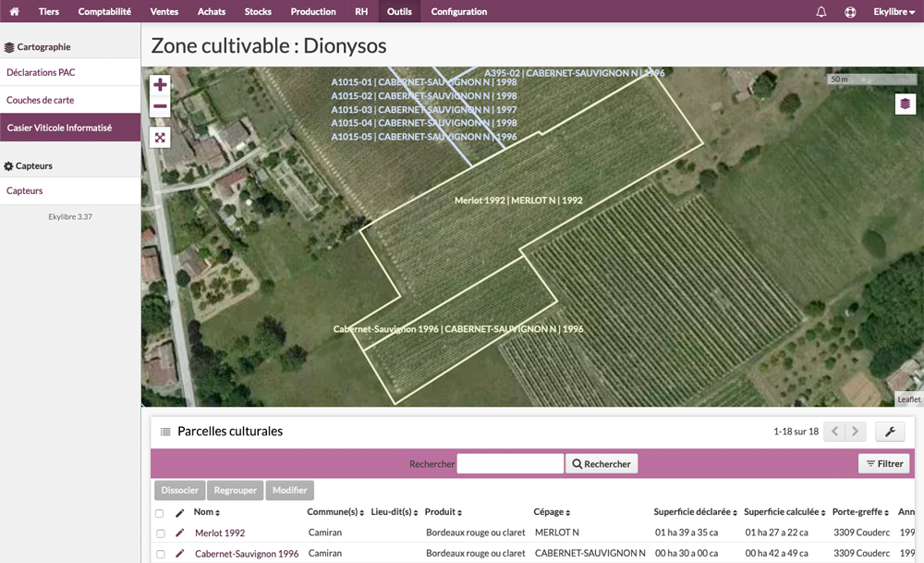Click the '01 ha 39 a 35 ca' cell

pos(687,532)
